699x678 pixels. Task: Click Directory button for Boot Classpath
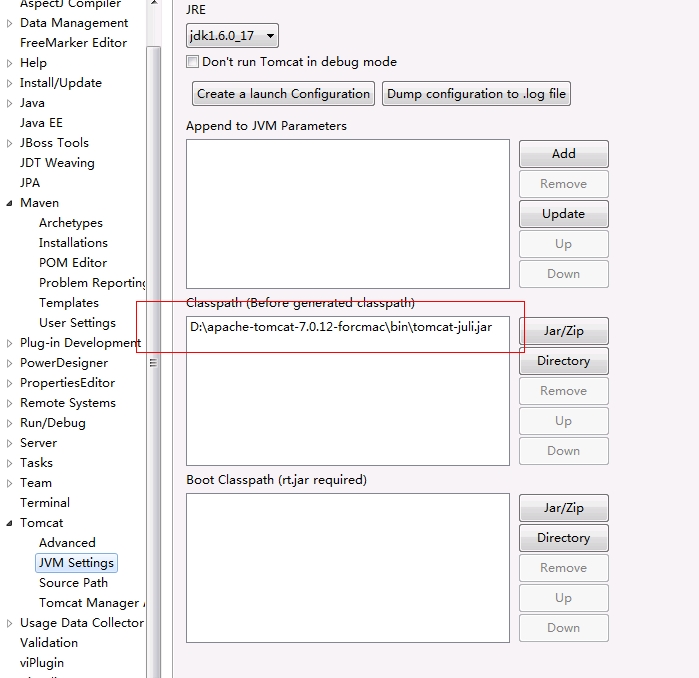pyautogui.click(x=563, y=538)
